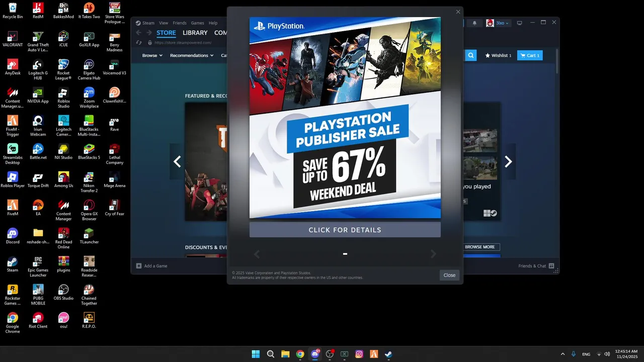Open VALORANT desktop shortcut
The image size is (644, 362).
point(13,39)
